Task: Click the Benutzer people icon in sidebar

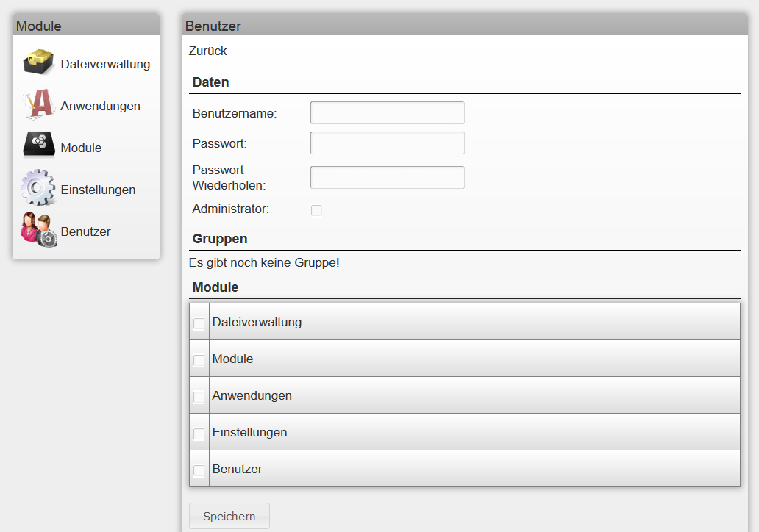Action: (38, 231)
